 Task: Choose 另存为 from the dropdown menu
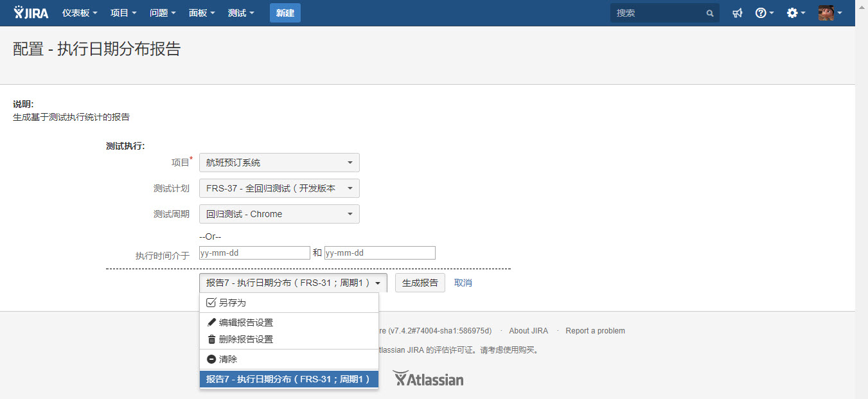[x=289, y=303]
